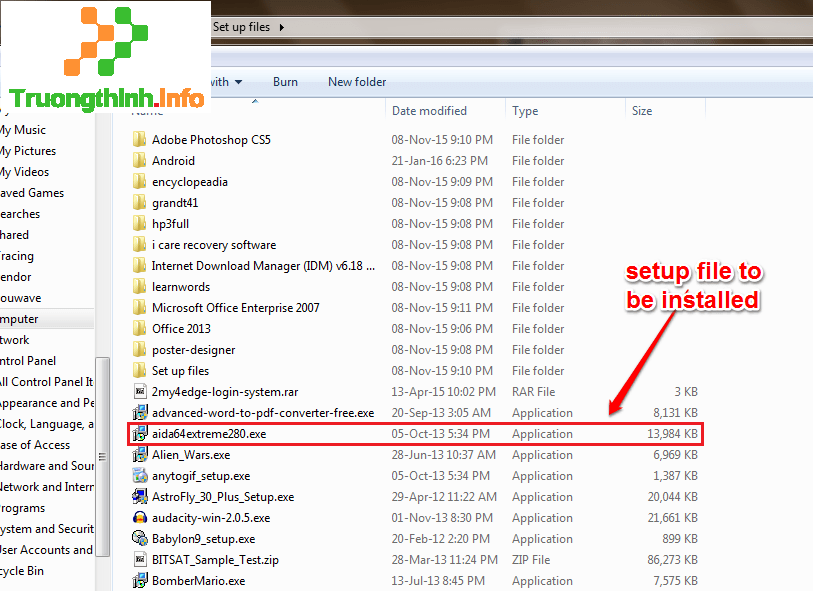Open the Adobe Photoshop CS5 folder icon
This screenshot has width=813, height=591.
[x=139, y=139]
